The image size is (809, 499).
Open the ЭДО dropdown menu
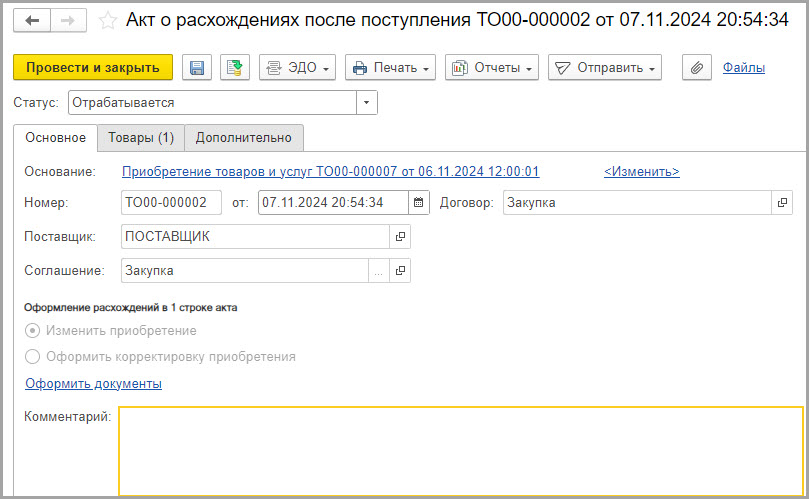tap(297, 68)
